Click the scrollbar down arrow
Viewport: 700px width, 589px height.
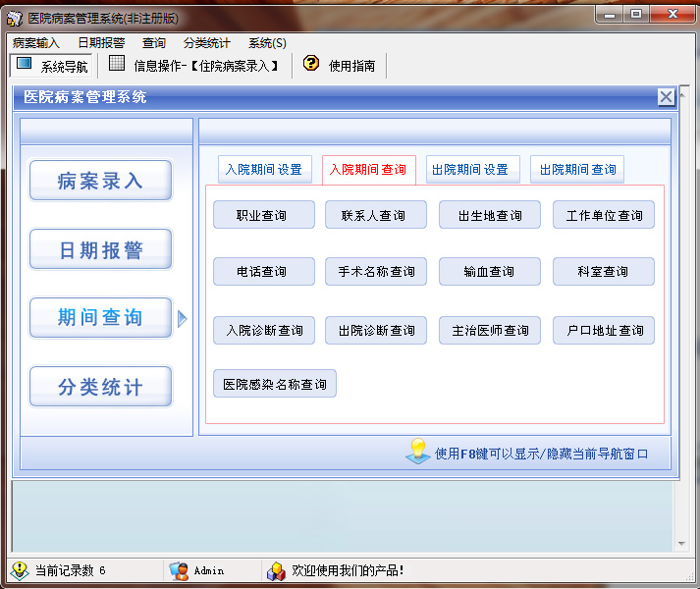(681, 543)
